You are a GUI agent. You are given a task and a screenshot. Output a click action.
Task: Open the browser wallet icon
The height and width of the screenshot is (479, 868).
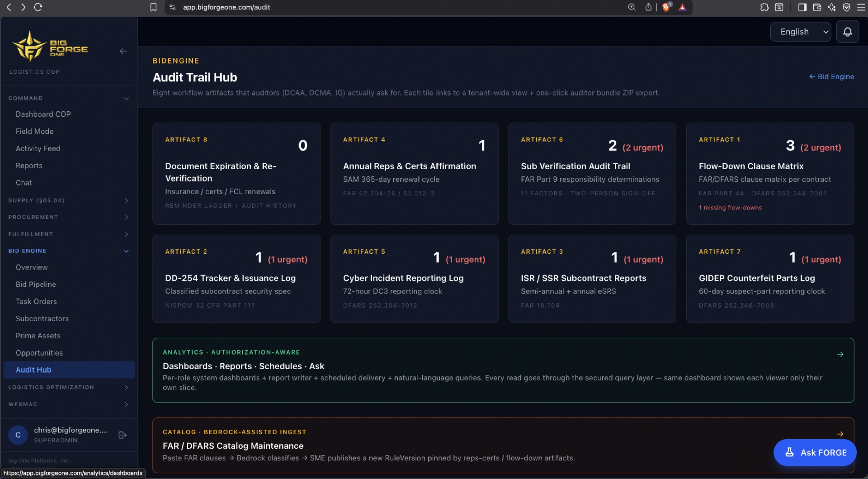point(817,7)
